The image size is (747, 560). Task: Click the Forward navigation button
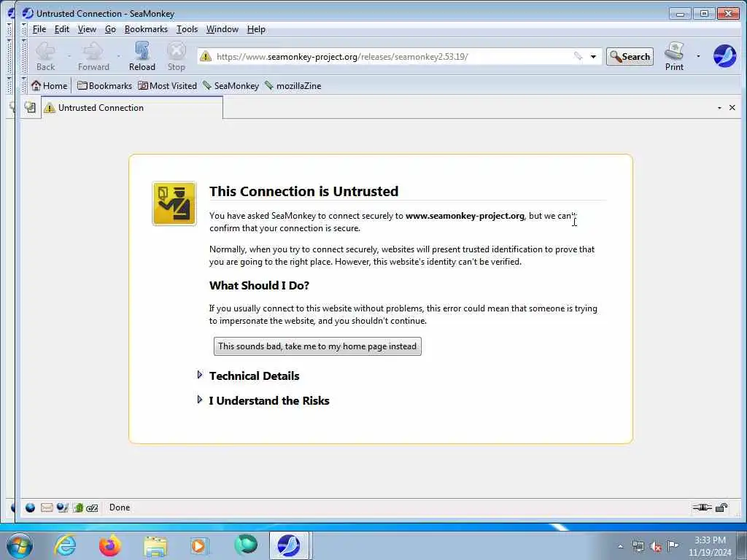click(x=93, y=56)
